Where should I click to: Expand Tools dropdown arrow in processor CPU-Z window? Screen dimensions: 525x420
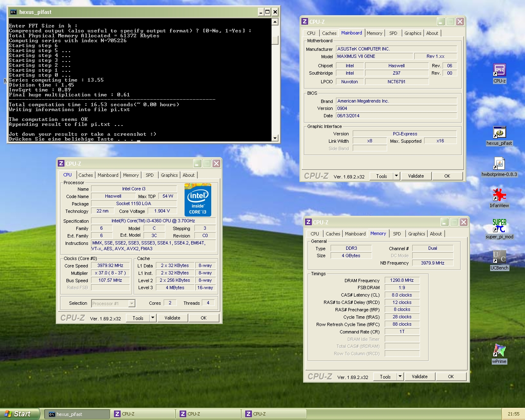tap(153, 318)
